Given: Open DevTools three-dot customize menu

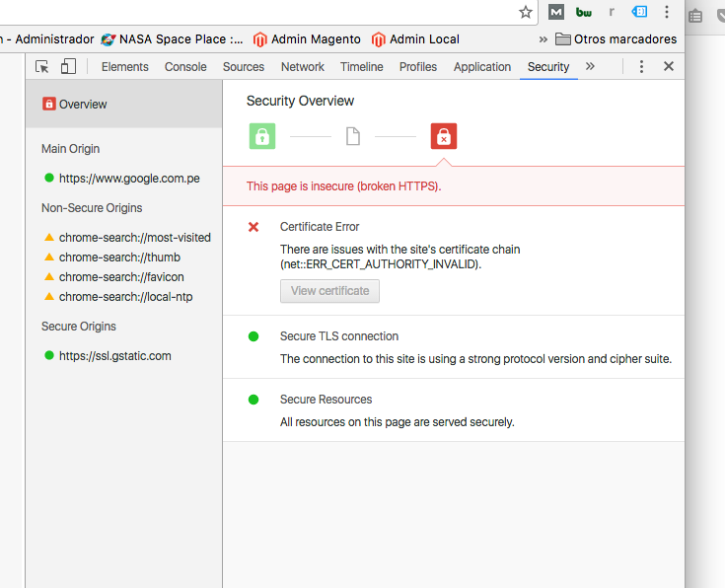Looking at the screenshot, I should pos(641,67).
